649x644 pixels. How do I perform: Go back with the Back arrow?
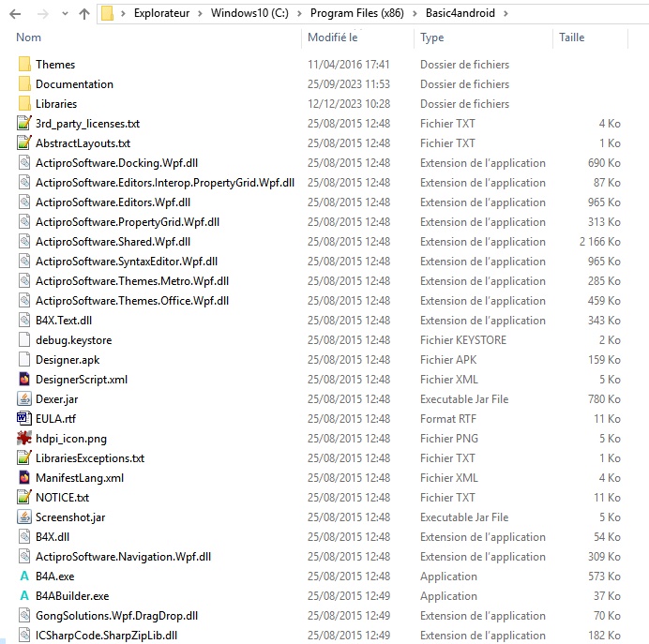(15, 14)
